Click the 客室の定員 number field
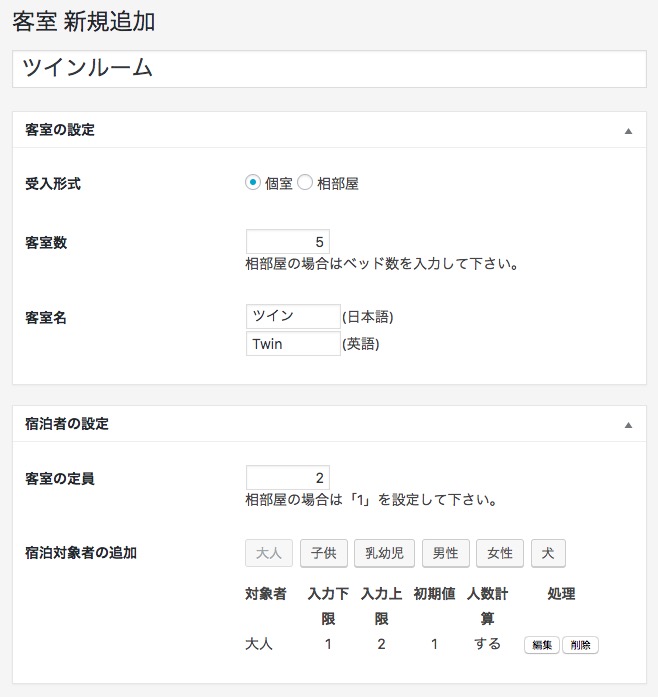This screenshot has width=658, height=697. tap(288, 478)
